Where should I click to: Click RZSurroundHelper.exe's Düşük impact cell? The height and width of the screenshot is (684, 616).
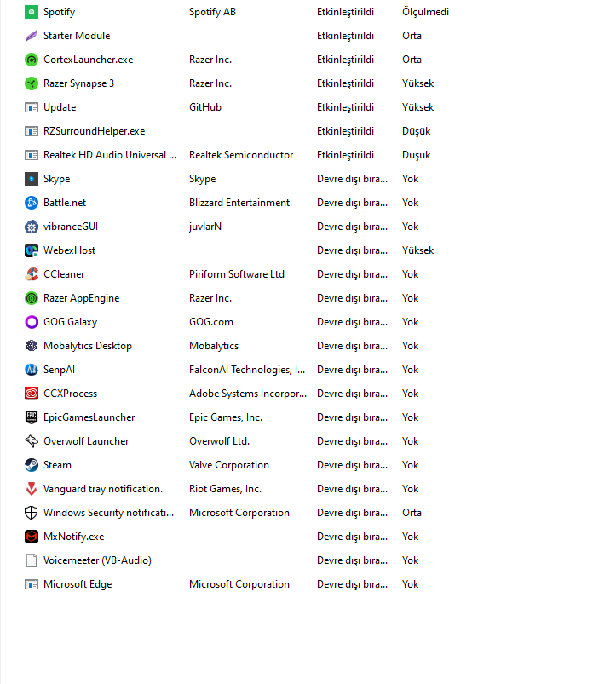[417, 131]
